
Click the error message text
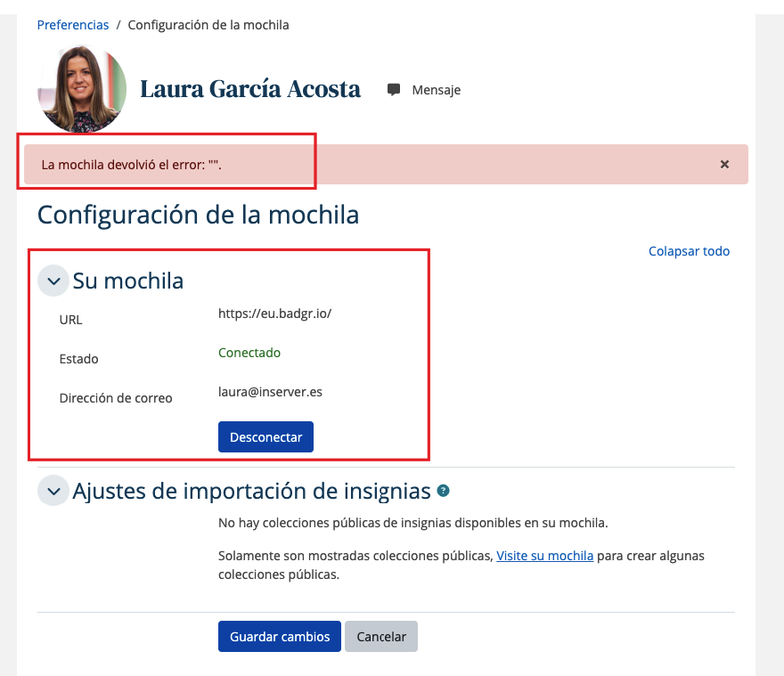point(131,165)
